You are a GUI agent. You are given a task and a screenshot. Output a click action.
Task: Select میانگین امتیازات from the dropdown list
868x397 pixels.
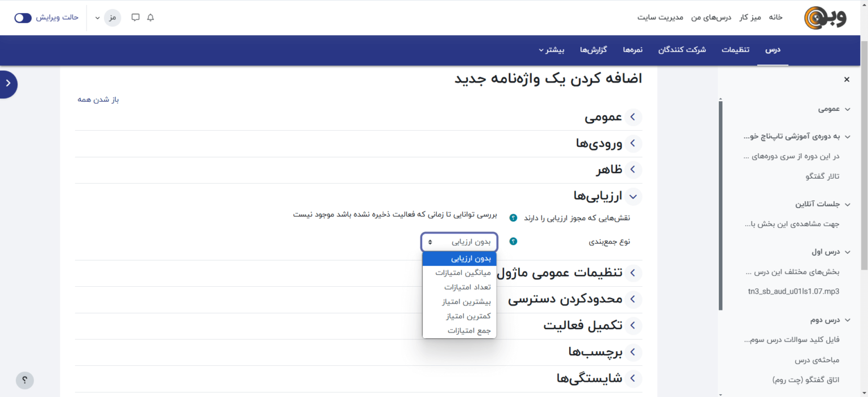click(463, 273)
